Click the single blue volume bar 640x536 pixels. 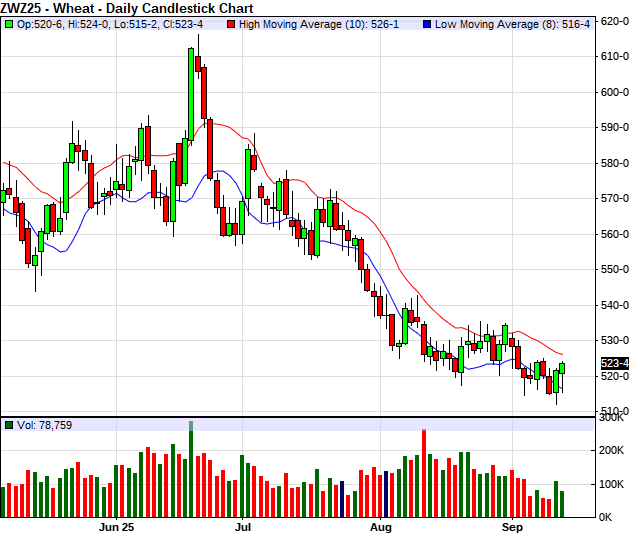point(342,499)
